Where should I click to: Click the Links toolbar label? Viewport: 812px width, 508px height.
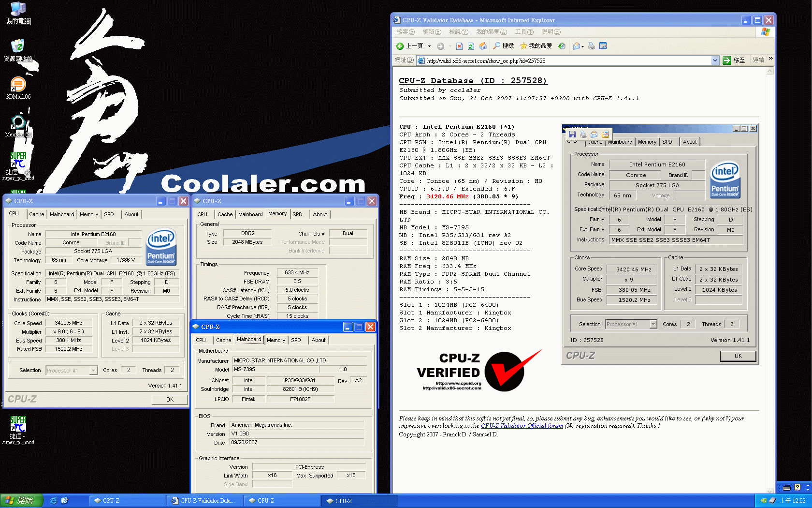tap(758, 60)
